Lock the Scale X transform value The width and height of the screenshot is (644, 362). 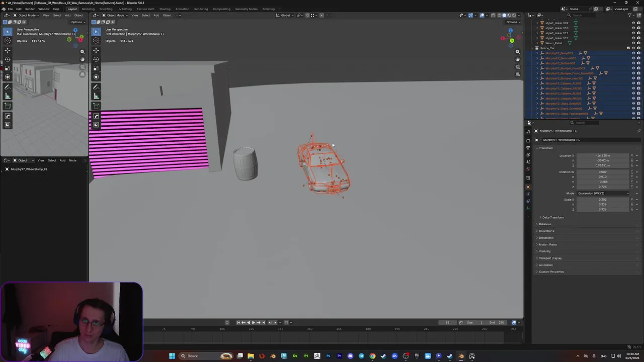click(632, 200)
